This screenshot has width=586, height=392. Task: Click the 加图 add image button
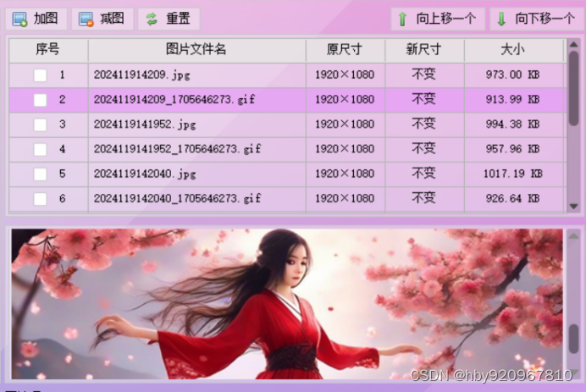36,19
